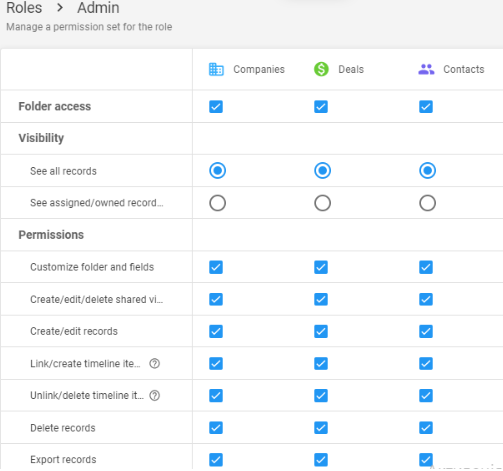
Task: Click the See all records label
Action: (63, 171)
